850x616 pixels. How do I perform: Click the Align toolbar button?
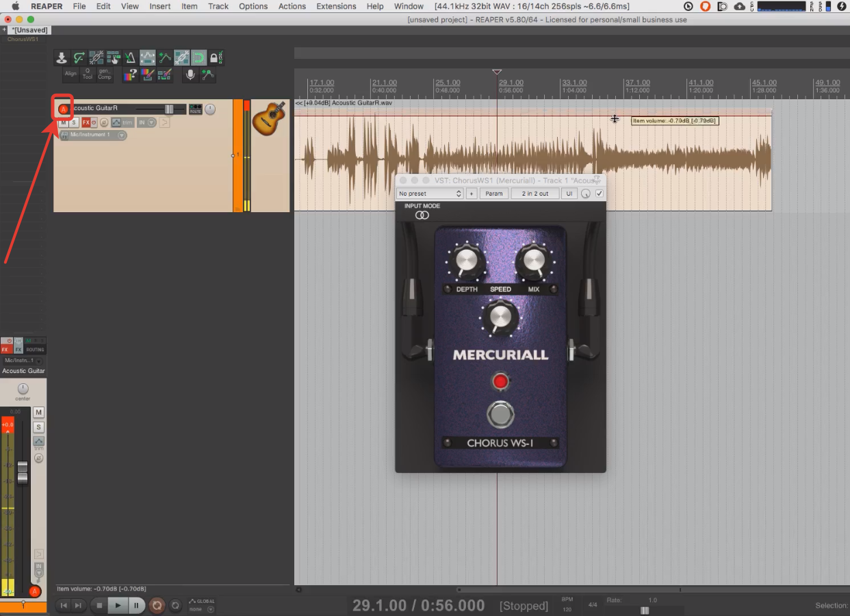pyautogui.click(x=70, y=75)
